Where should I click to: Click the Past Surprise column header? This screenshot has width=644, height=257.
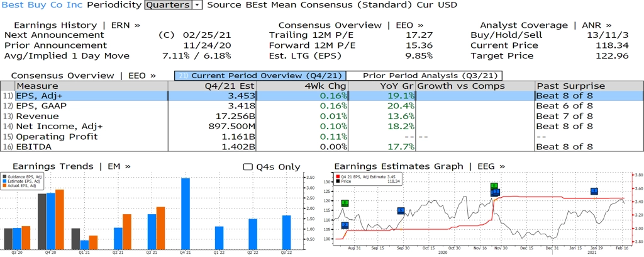589,86
